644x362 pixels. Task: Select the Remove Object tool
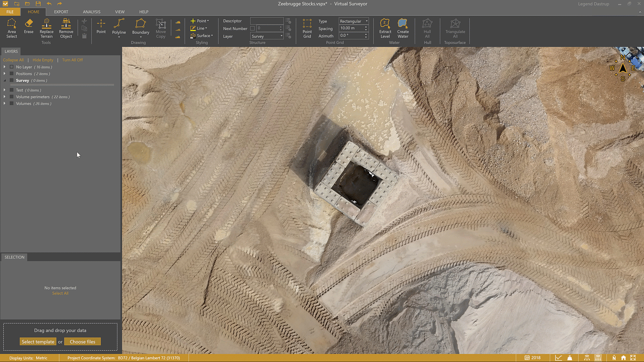[66, 28]
